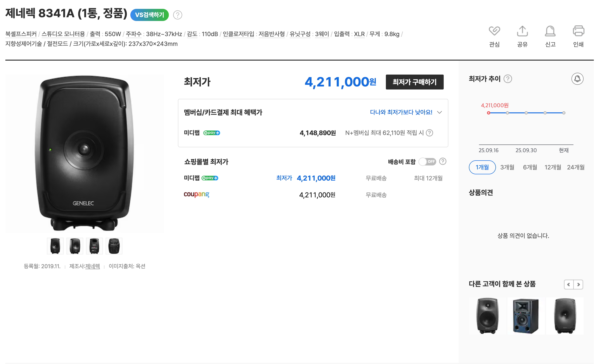The image size is (602, 364).
Task: Select the fourth speaker thumbnail image
Action: coord(114,246)
